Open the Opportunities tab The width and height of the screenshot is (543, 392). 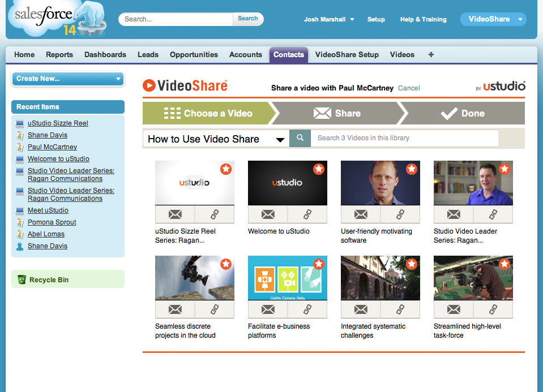(194, 55)
